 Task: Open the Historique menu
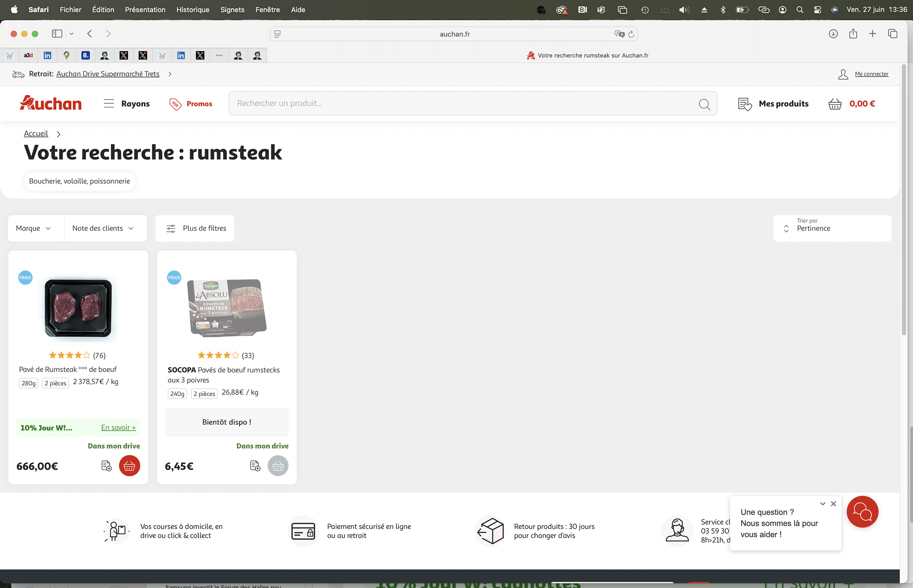(x=193, y=9)
